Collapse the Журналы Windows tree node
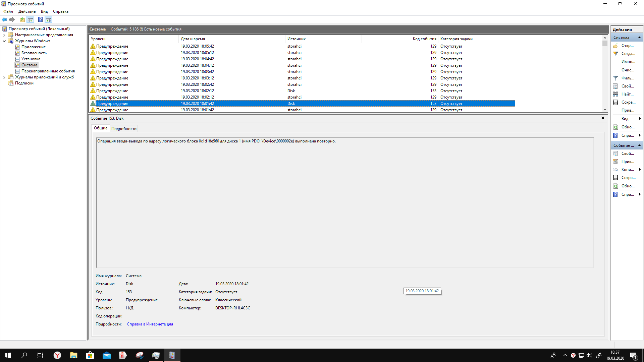Screen dimensions: 644x362 tap(4, 41)
